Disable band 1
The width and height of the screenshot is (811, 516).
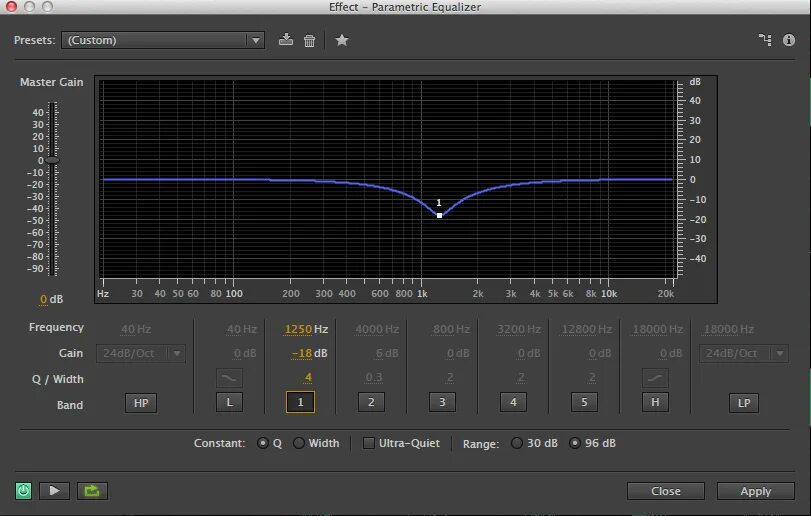pos(300,402)
